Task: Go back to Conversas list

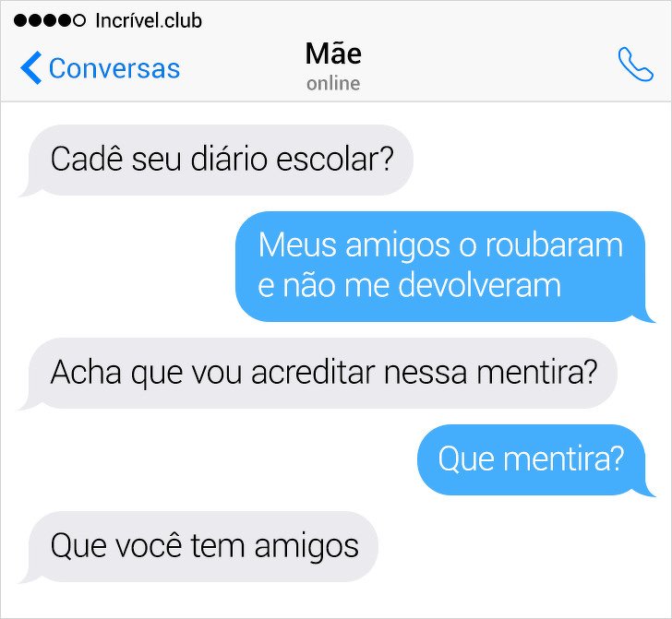Action: click(x=101, y=67)
